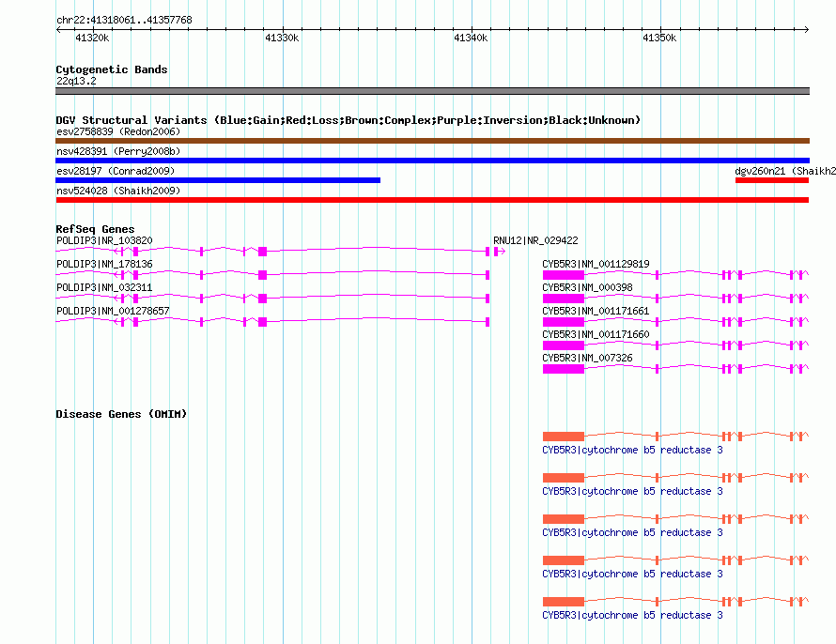Select the topmost orange OMIM CYB5R3 exon block
This screenshot has width=836, height=644.
click(564, 437)
